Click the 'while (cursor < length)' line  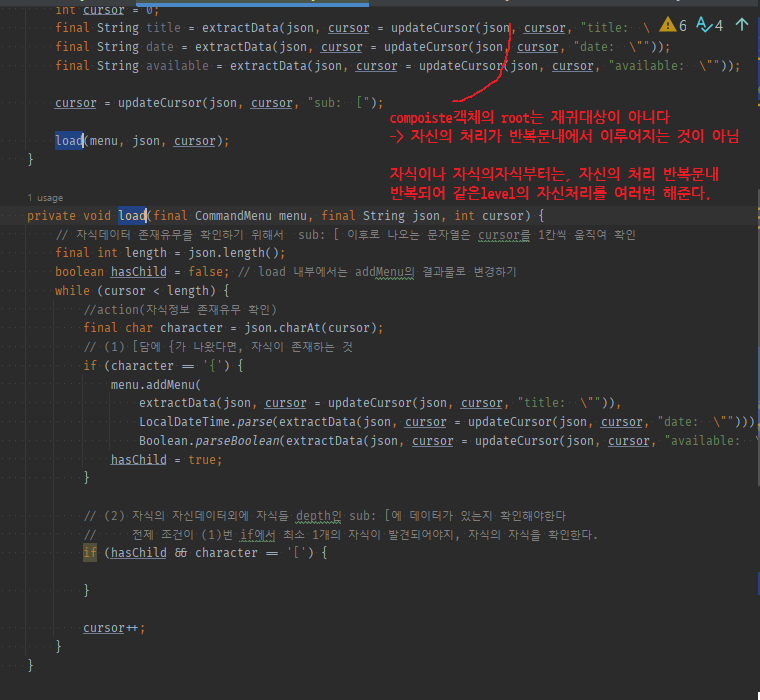142,291
